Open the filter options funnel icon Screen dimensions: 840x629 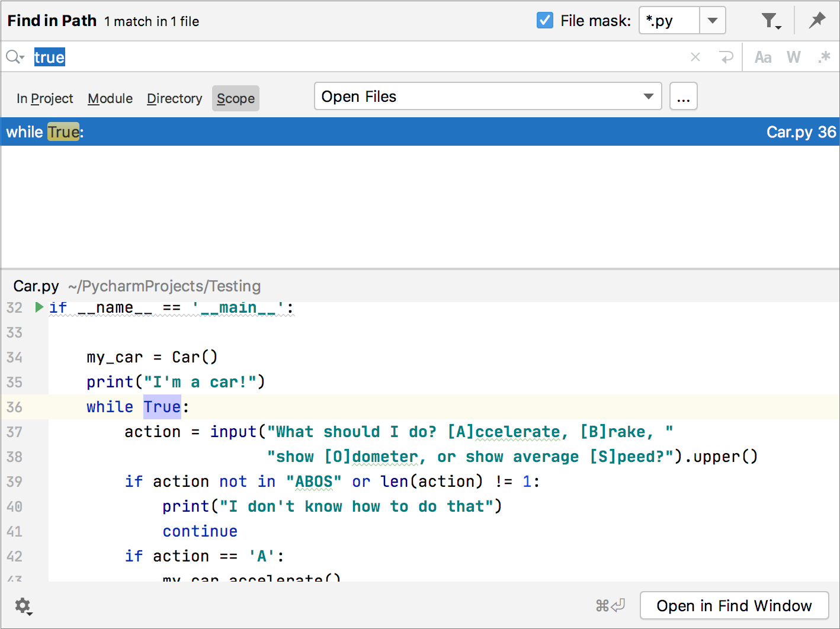click(x=771, y=20)
